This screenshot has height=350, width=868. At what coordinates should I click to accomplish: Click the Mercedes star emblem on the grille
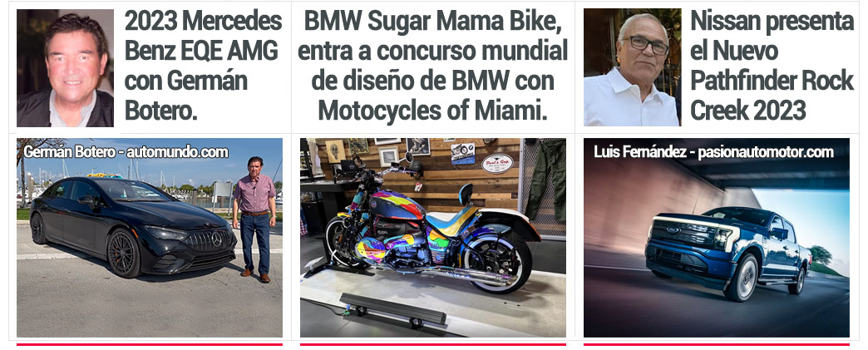click(217, 239)
